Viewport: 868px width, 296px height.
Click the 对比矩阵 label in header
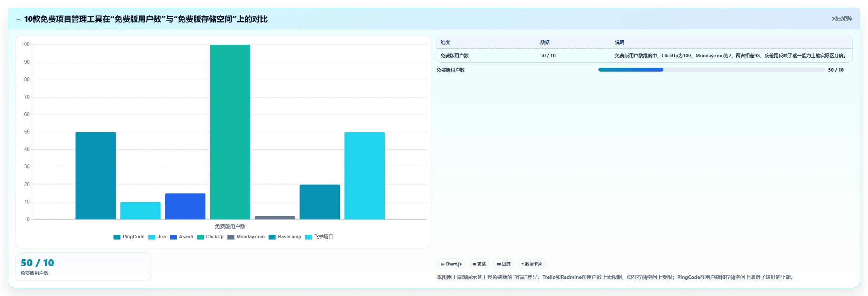(842, 19)
